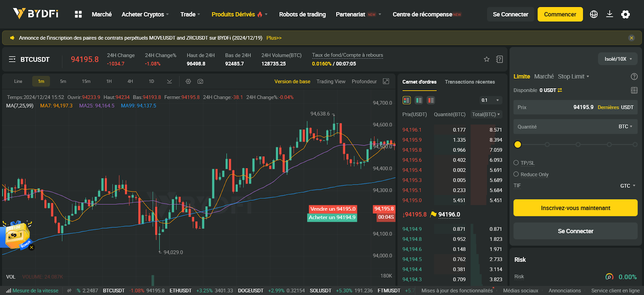Open the BTC quantity unit dropdown
This screenshot has width=644, height=295.
tap(625, 127)
